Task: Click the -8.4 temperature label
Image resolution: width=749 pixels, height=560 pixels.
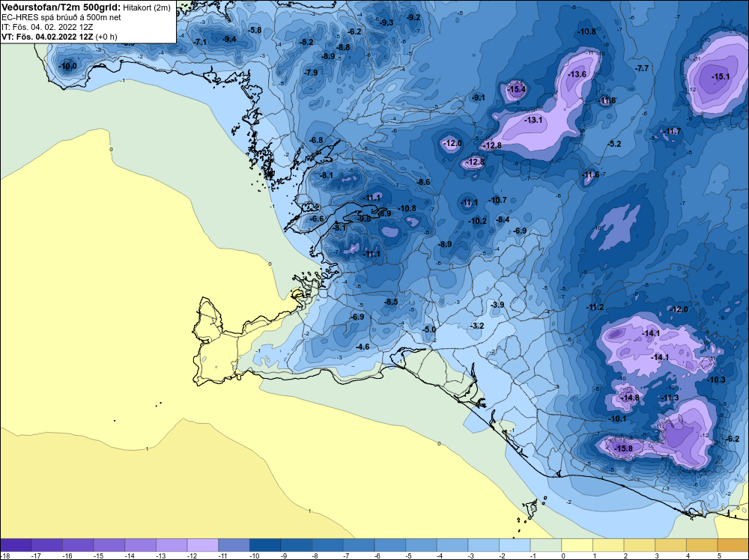Action: (503, 219)
